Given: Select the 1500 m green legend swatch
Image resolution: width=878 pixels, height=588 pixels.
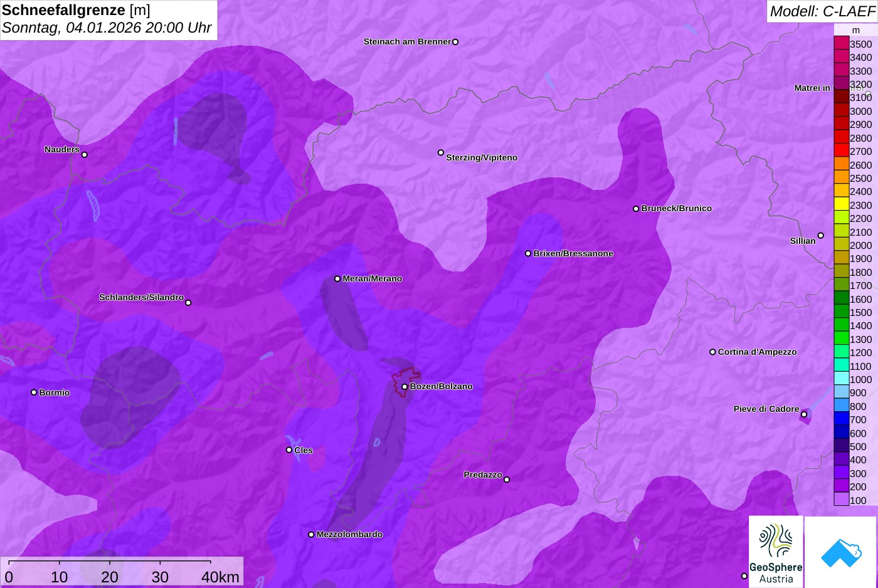Looking at the screenshot, I should click(x=842, y=312).
